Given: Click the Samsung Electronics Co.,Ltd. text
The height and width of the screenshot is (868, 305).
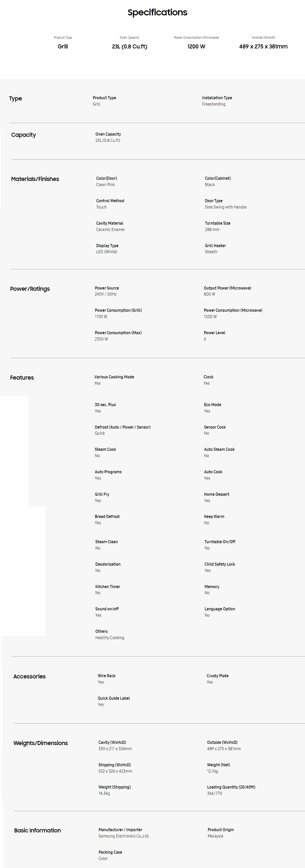Looking at the screenshot, I should (x=124, y=836).
